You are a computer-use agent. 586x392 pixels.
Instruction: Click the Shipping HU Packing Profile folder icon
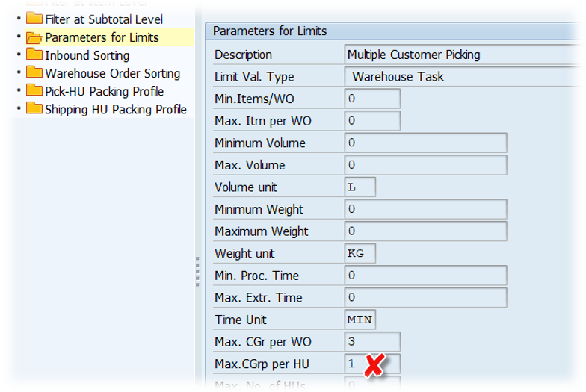click(x=34, y=108)
